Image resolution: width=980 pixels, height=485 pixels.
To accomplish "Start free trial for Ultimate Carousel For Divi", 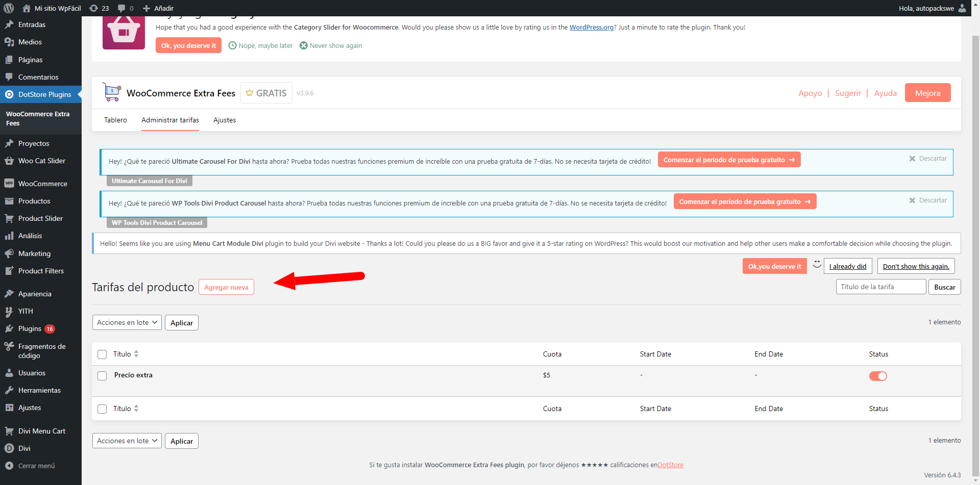I will 729,160.
